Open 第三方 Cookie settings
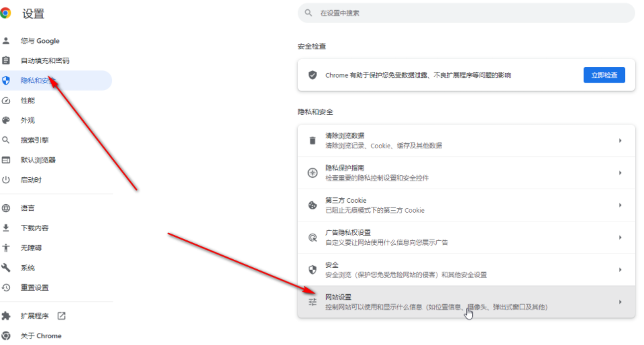The width and height of the screenshot is (644, 345). coord(466,205)
